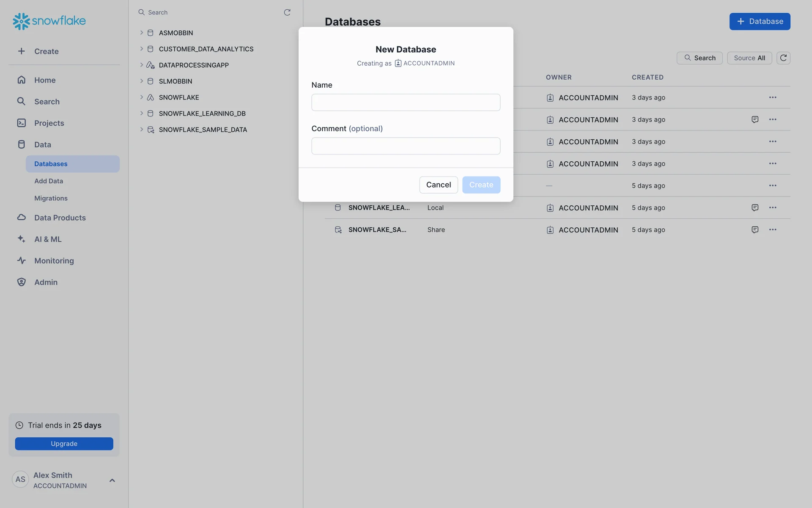Expand the ASMOBBIN database tree node
Image resolution: width=812 pixels, height=508 pixels.
[142, 33]
